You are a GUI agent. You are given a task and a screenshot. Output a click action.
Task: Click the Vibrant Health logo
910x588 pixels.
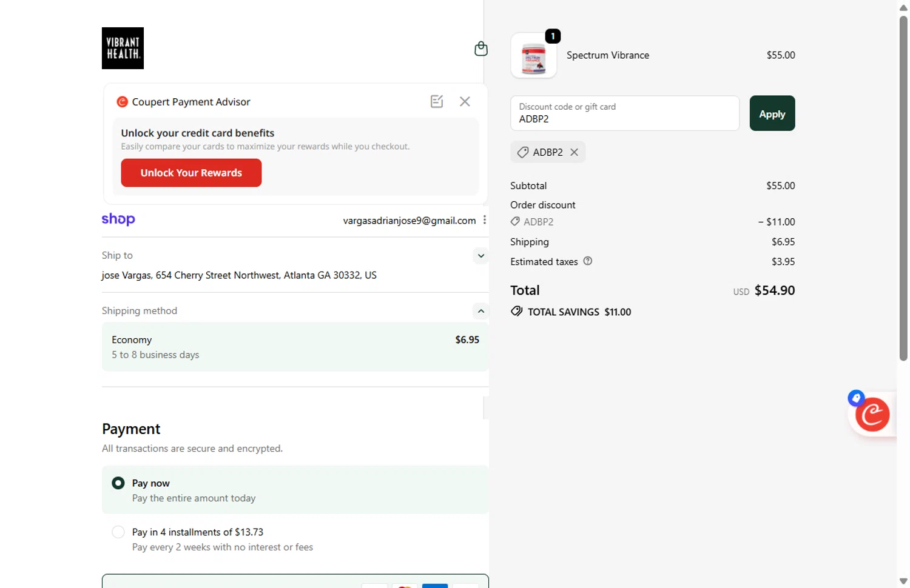123,48
